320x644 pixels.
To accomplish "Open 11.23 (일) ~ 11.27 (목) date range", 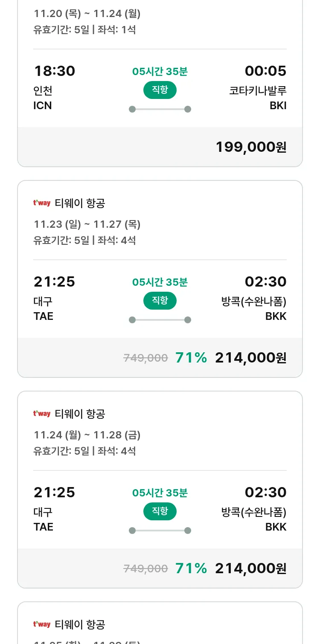I will (87, 224).
